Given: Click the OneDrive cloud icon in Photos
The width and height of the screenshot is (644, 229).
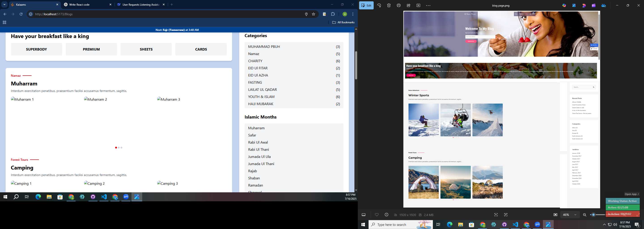Looking at the screenshot, I should [x=604, y=6].
